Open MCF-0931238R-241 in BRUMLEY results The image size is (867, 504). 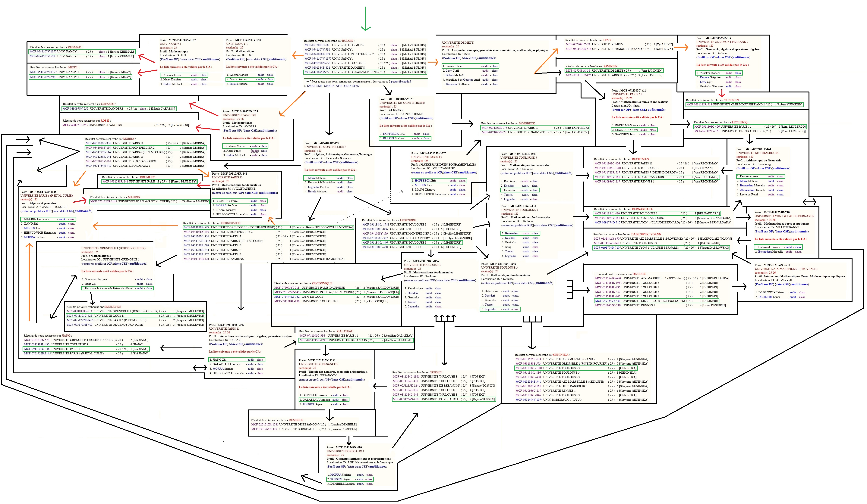pyautogui.click(x=115, y=182)
